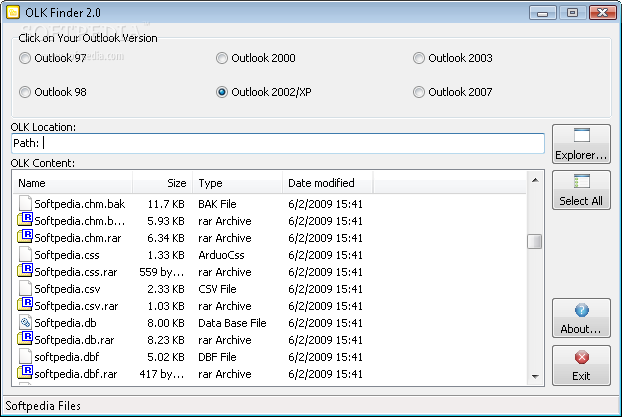Click file icon of Softpedia.css
Viewport: 622px width, 417px height.
pyautogui.click(x=25, y=254)
